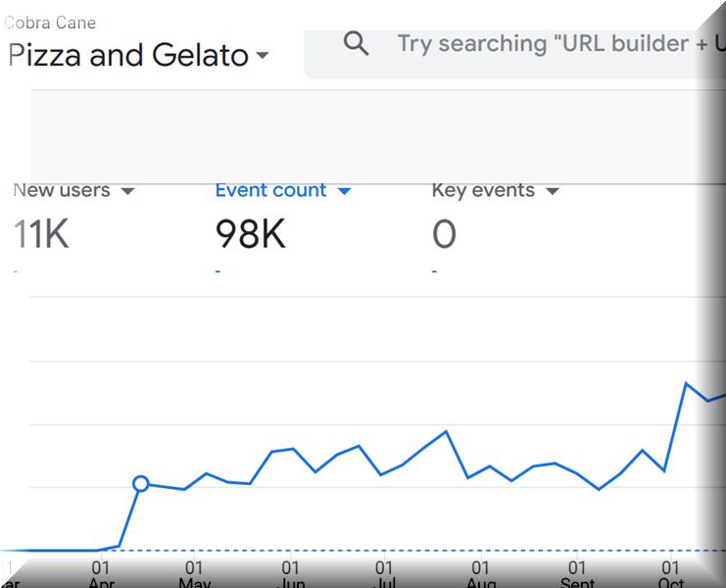Expand the Event count metric dropdown arrow
The image size is (726, 588).
coord(344,191)
